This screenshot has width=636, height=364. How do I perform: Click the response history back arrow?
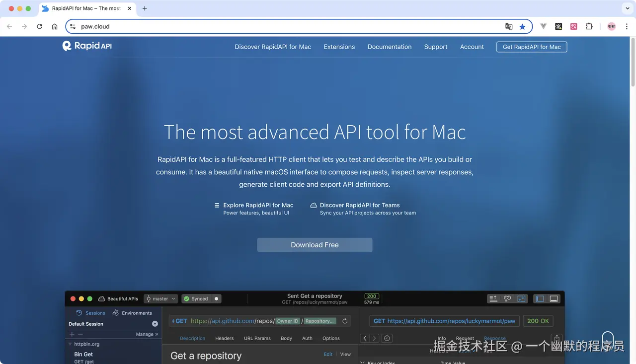coord(365,338)
